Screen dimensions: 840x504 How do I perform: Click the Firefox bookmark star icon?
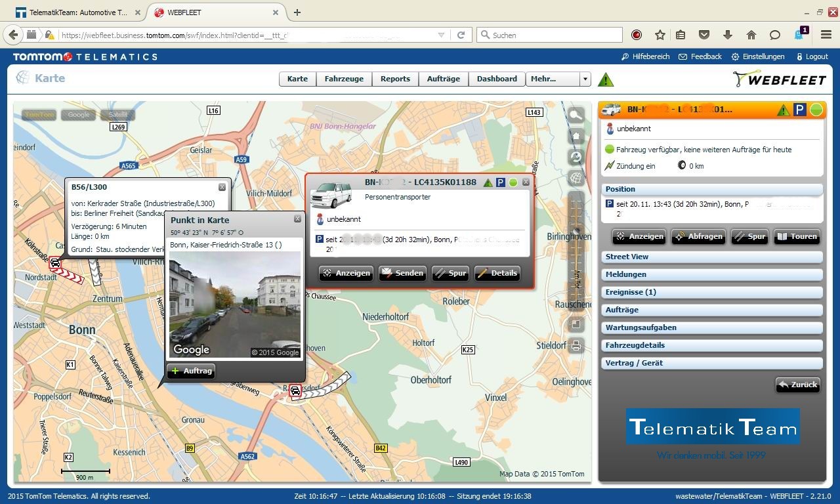(660, 35)
